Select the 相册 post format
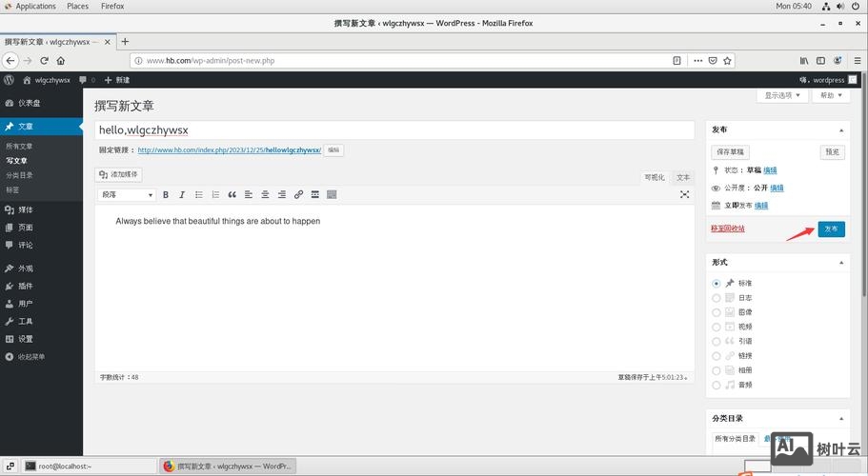This screenshot has width=868, height=476. [x=716, y=370]
